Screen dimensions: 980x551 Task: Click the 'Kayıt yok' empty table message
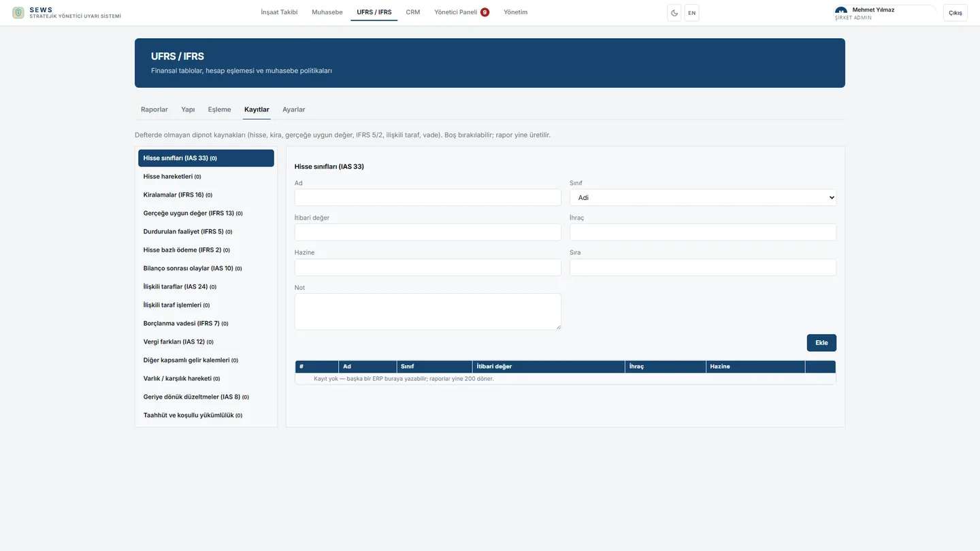click(x=404, y=379)
